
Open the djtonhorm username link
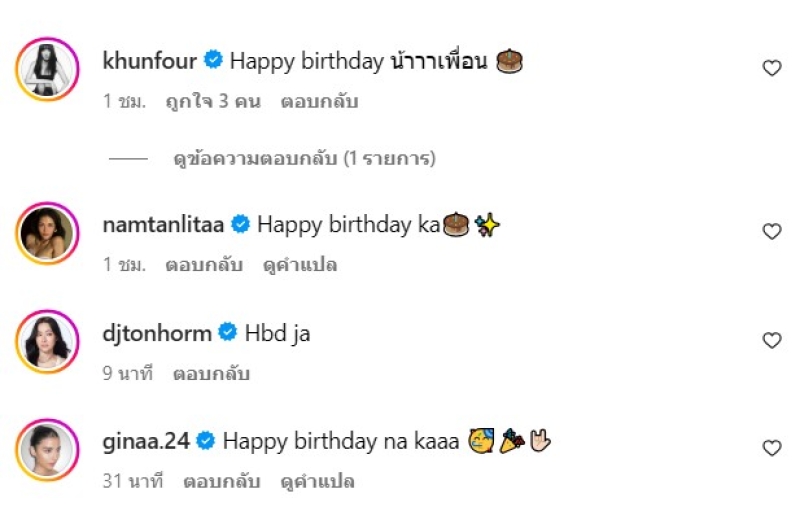coord(157,334)
